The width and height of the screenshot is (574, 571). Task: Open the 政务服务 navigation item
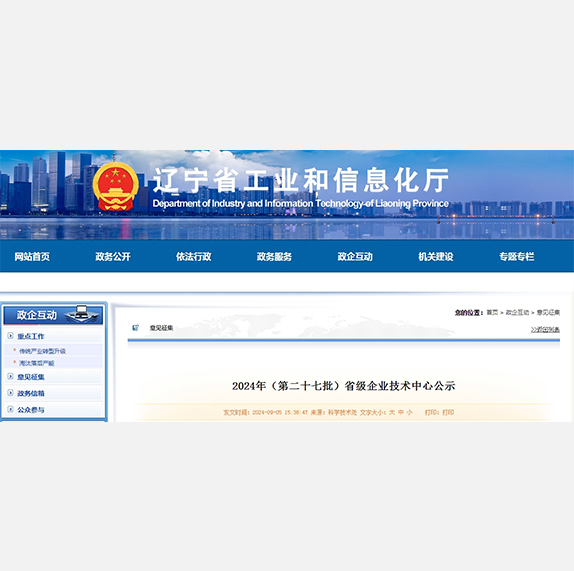coord(274,256)
